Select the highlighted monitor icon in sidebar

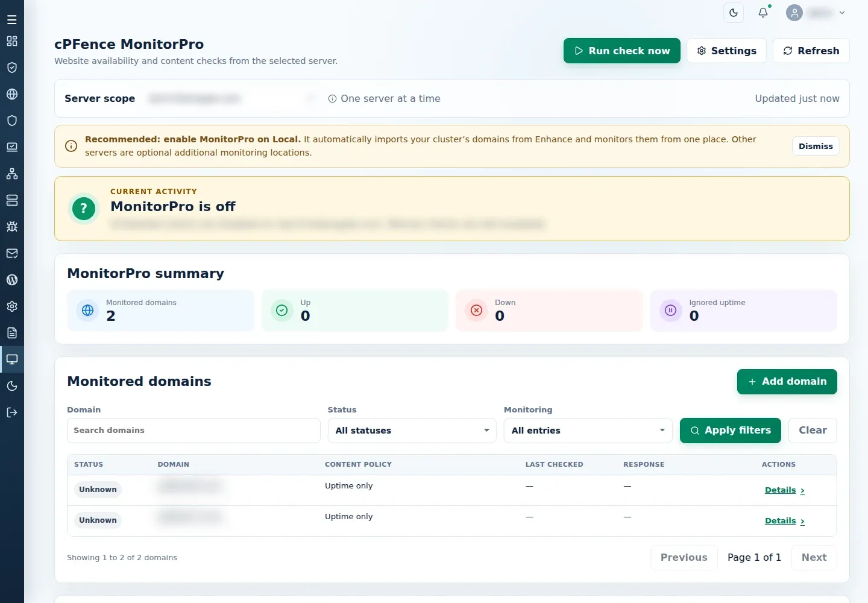pos(12,359)
